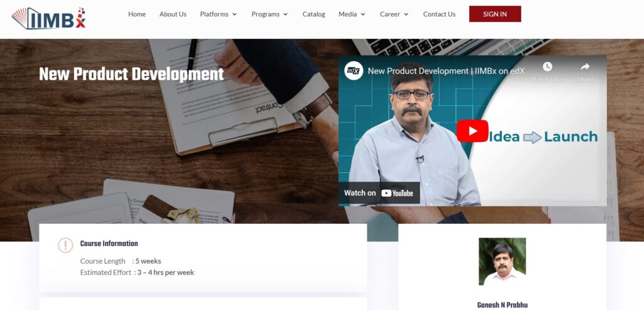The image size is (644, 310).
Task: Click the Ganesh N Prabhu name
Action: click(x=502, y=305)
